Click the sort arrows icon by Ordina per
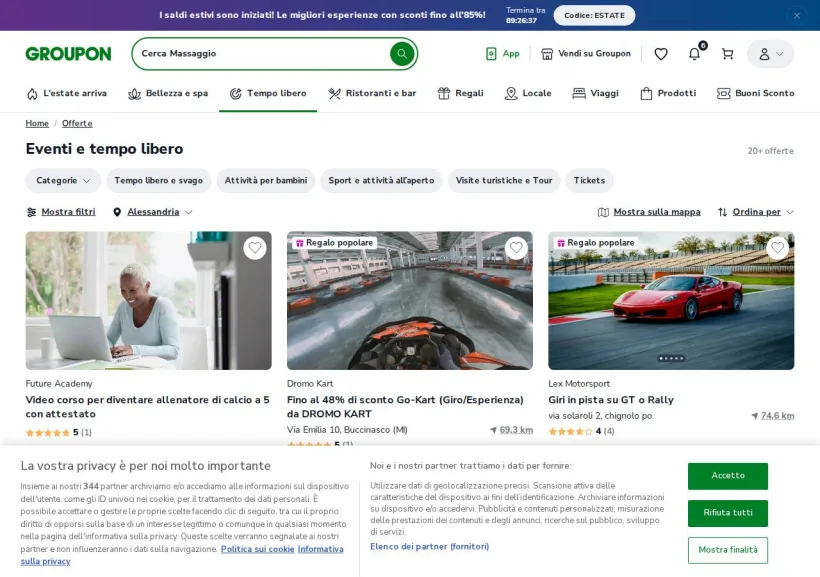 pyautogui.click(x=723, y=212)
